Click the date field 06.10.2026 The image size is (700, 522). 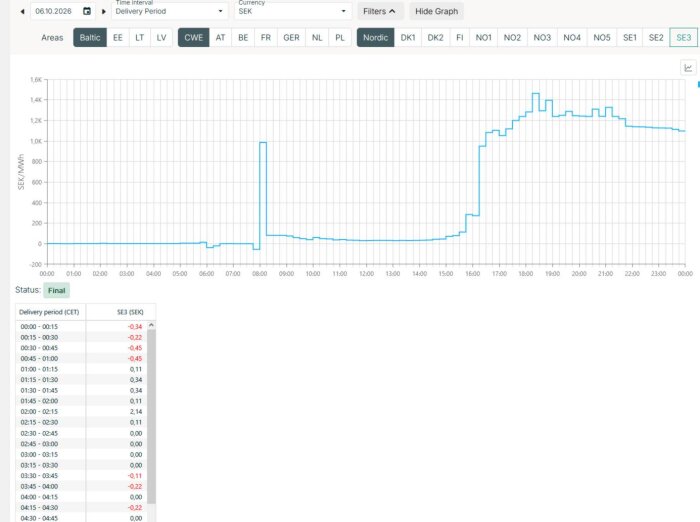point(54,11)
